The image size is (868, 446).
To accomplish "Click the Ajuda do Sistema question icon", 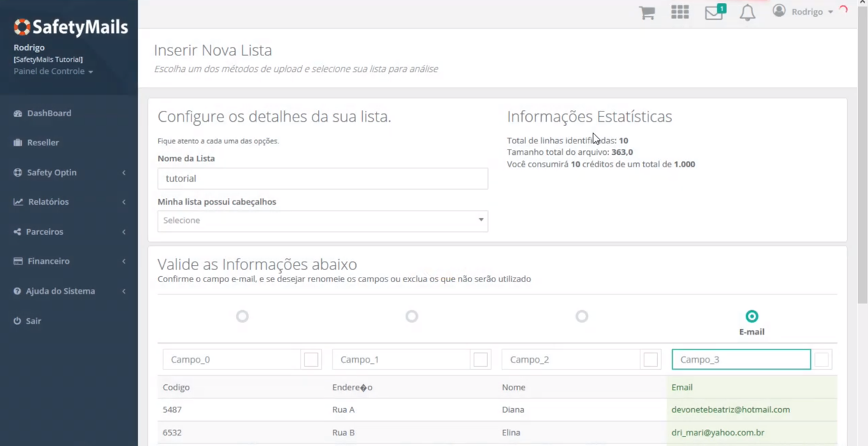I will 17,291.
